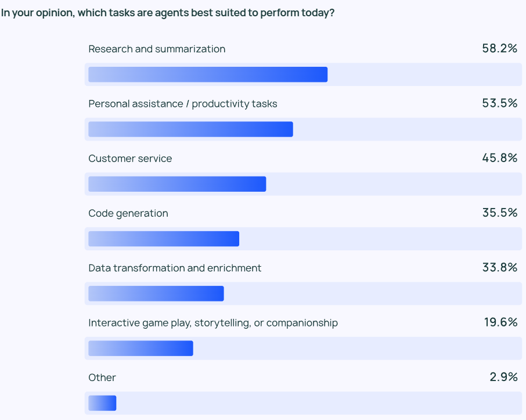Screen dimensions: 526x420
Task: Select the Customer service label
Action: (x=130, y=159)
